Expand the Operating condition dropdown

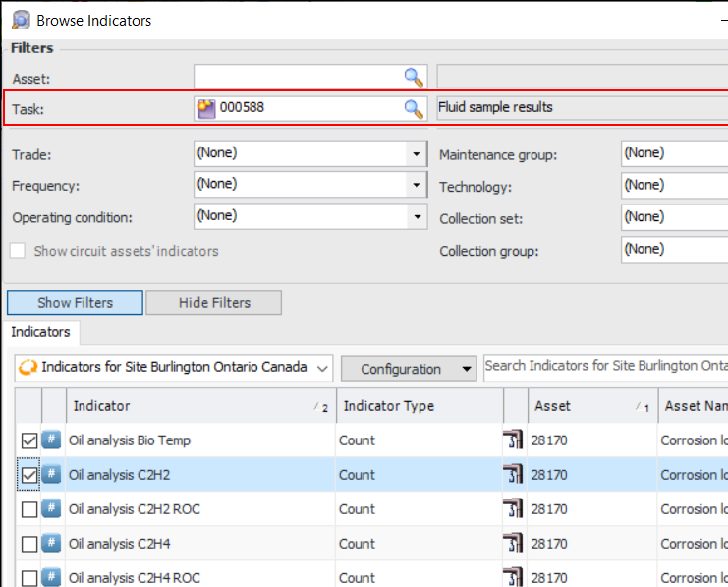(x=417, y=216)
